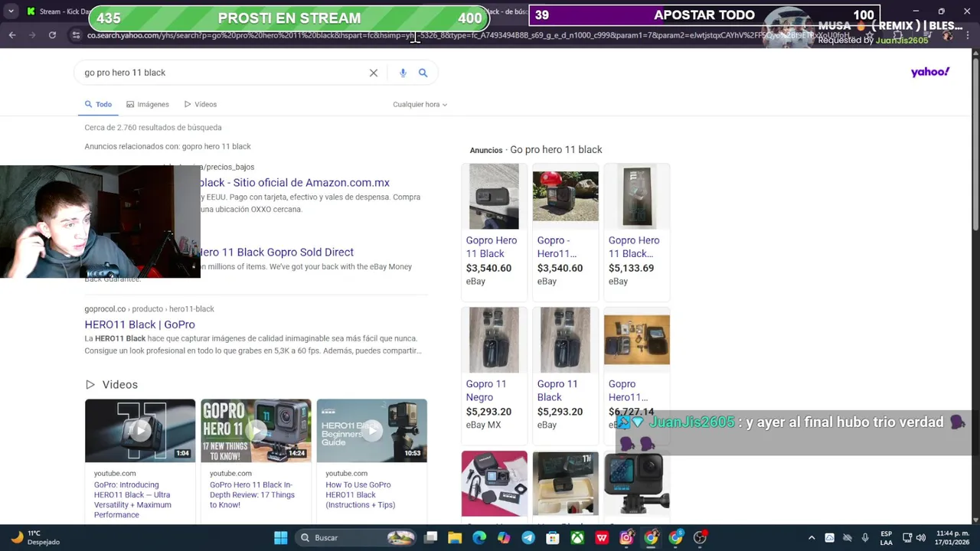This screenshot has height=551, width=980.
Task: Click the Kick favicon on the Stream tab
Action: click(x=31, y=11)
